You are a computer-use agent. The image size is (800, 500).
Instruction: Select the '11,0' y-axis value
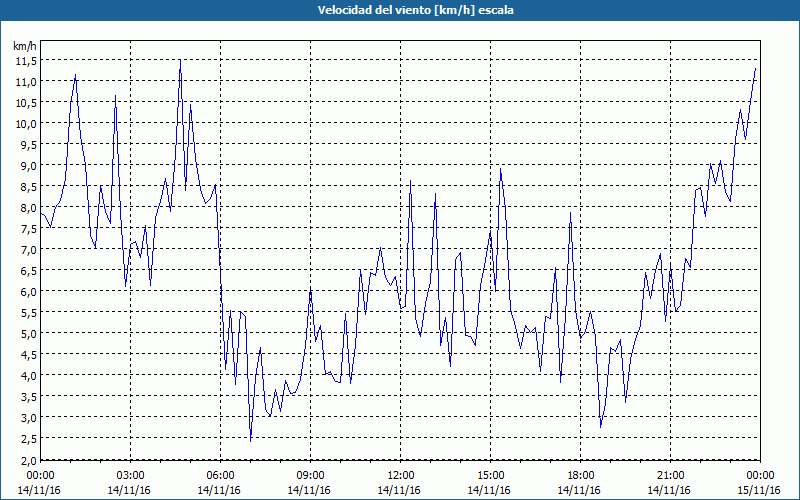tap(26, 82)
